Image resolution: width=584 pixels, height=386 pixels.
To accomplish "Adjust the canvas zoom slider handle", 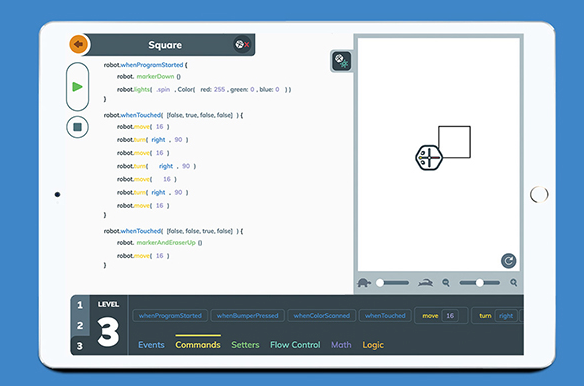I will (480, 283).
